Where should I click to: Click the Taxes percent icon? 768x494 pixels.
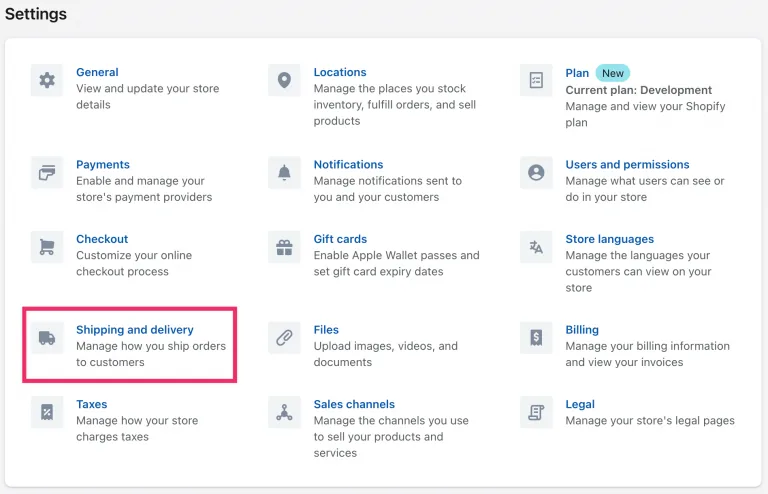point(47,412)
